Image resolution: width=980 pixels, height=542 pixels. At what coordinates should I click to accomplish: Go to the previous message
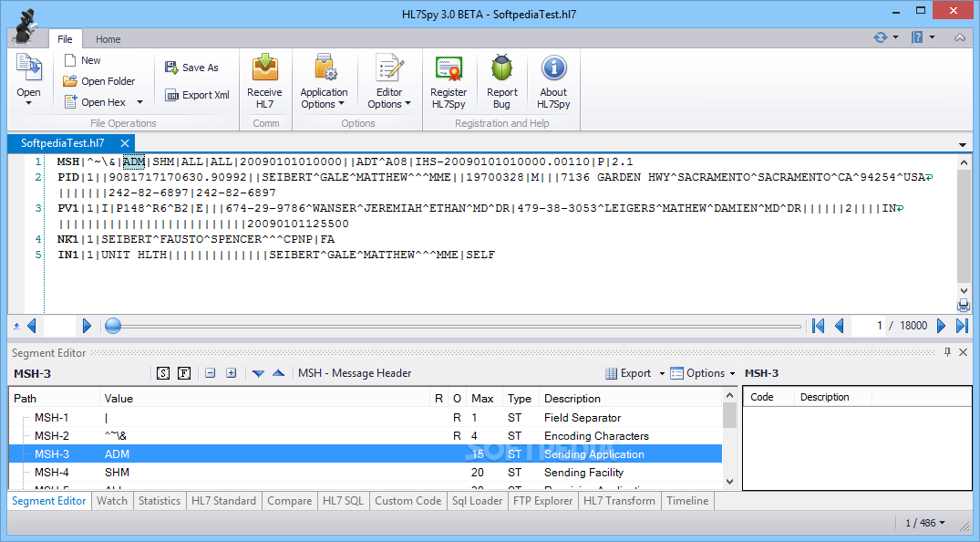(x=840, y=326)
